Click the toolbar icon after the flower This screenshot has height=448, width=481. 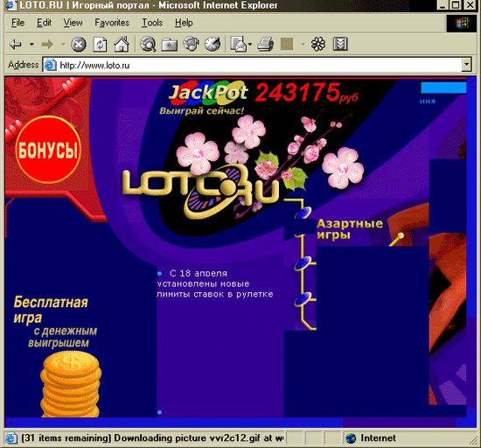tap(340, 44)
